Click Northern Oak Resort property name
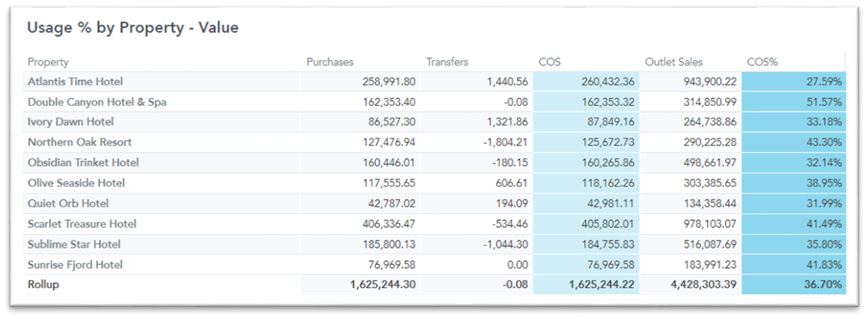868x319 pixels. pos(80,142)
